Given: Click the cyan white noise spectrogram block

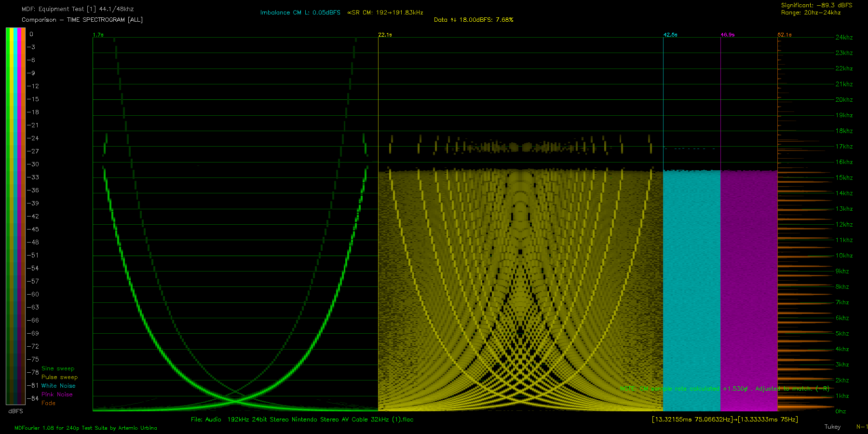Looking at the screenshot, I should 692,289.
